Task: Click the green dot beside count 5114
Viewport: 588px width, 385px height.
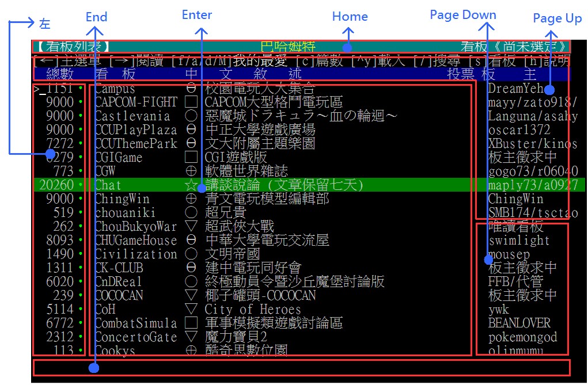Action: 80,310
